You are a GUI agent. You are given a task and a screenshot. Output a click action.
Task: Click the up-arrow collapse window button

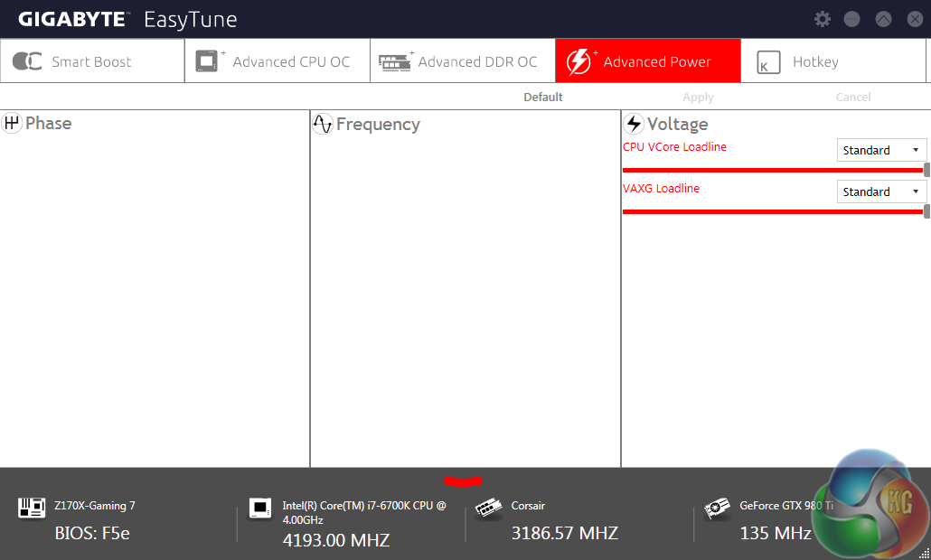(883, 19)
